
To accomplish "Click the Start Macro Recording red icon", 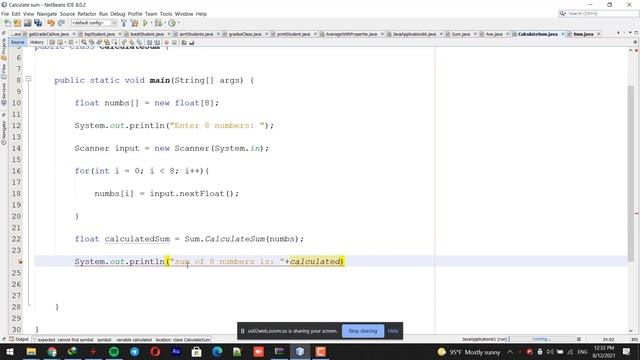I will tap(166, 42).
